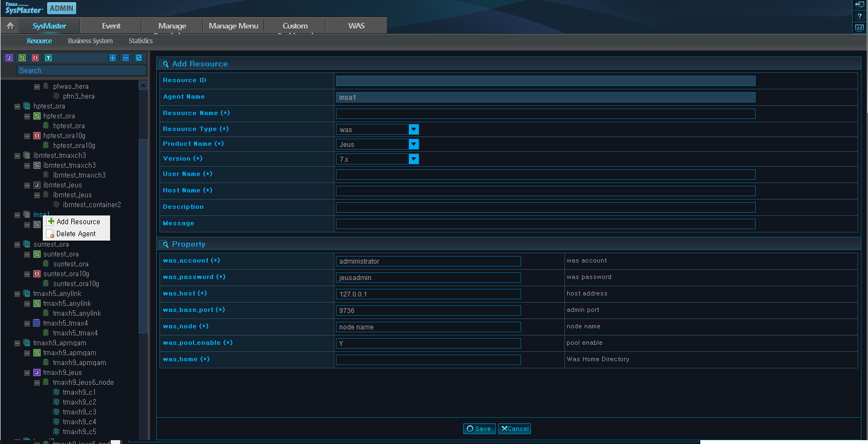Switch to Resource sub-tab
This screenshot has height=444, width=868.
tap(39, 41)
